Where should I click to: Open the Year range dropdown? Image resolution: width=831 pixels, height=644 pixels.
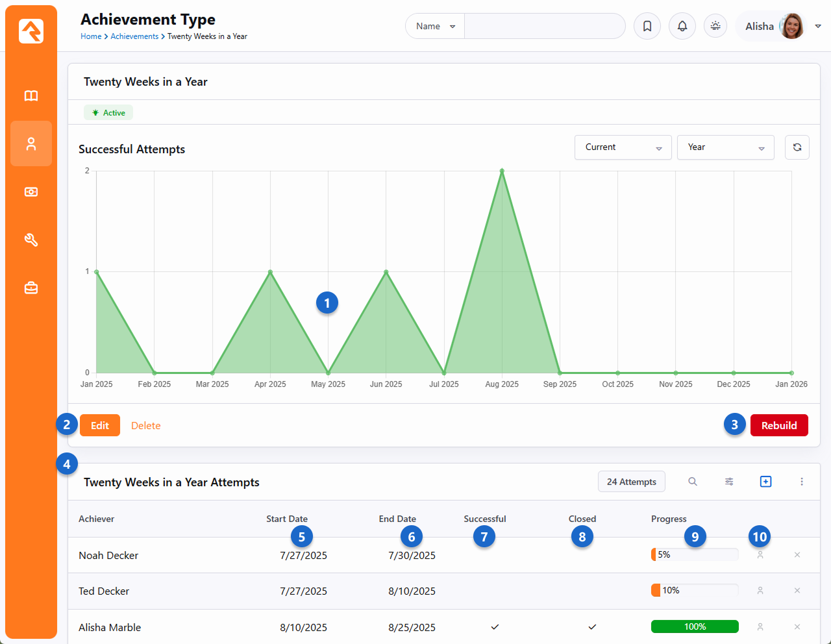coord(725,147)
